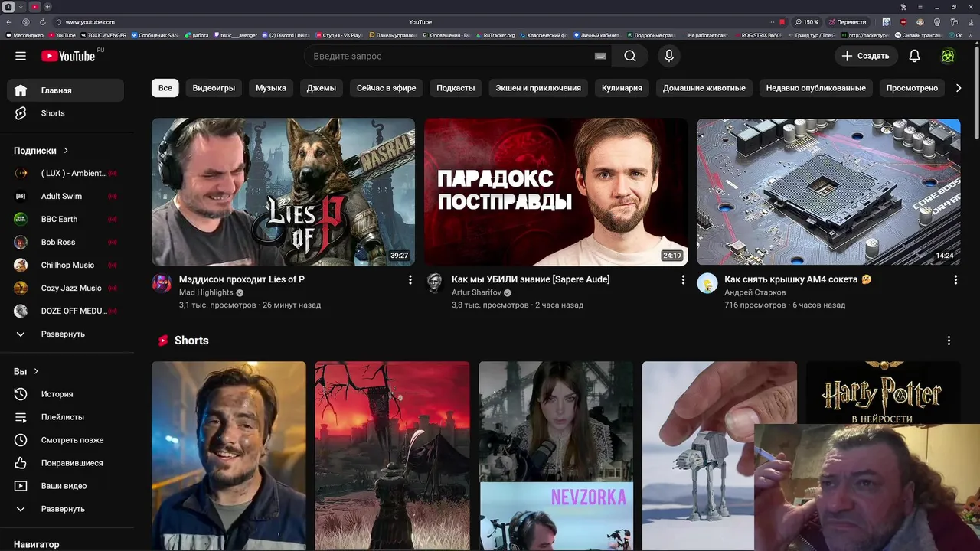Viewport: 980px width, 551px height.
Task: Go back with the browser back arrow
Action: pos(9,22)
